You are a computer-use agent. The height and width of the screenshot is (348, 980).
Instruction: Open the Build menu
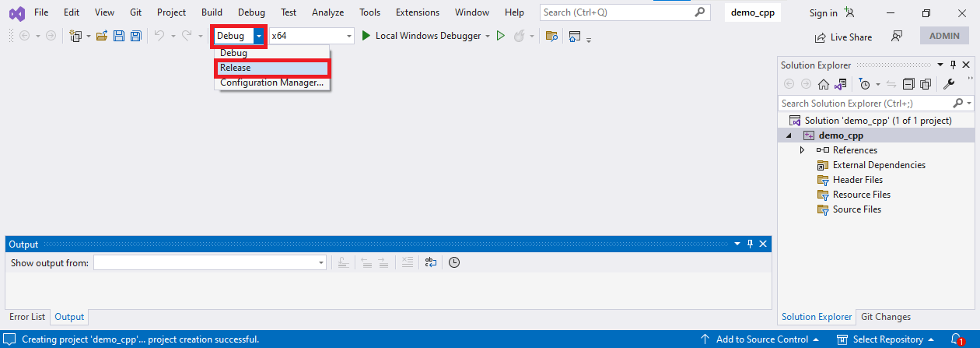click(x=212, y=12)
